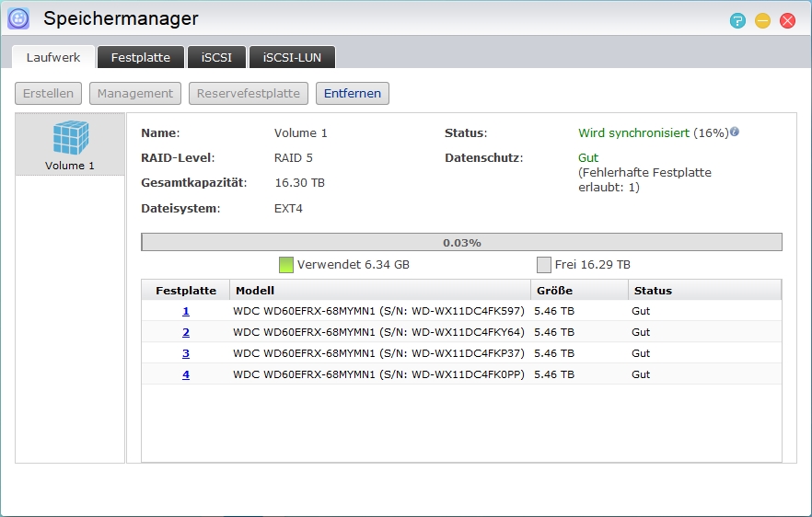Select the Volume 1 cube icon
This screenshot has width=812, height=517.
[x=71, y=139]
